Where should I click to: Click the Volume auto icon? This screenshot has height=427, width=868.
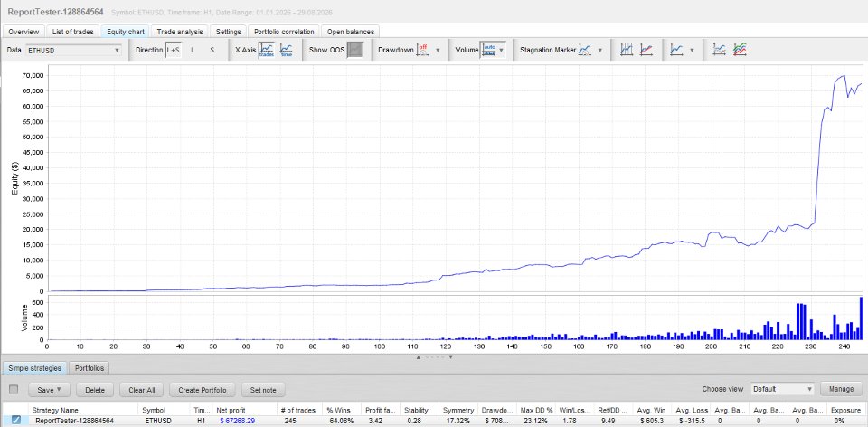[x=489, y=50]
